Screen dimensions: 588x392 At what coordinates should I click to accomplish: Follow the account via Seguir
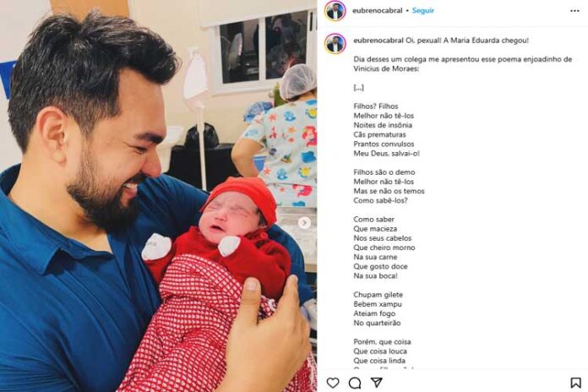(423, 10)
